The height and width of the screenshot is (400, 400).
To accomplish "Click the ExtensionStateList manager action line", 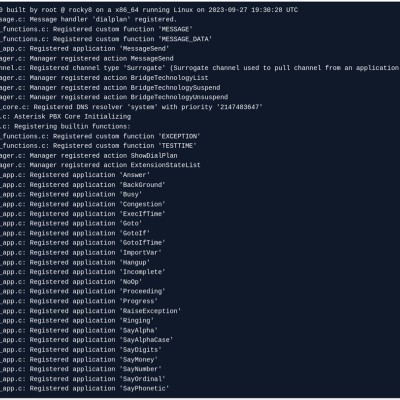I will 100,165.
